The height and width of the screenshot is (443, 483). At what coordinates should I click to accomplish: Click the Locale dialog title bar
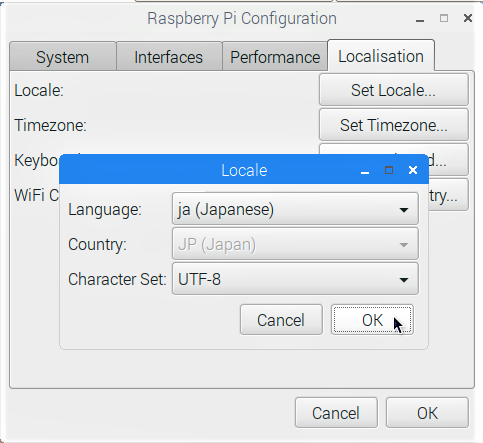244,169
